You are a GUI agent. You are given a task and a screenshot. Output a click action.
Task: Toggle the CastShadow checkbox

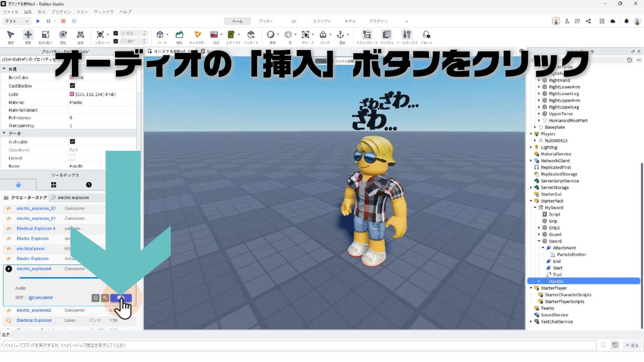point(72,86)
